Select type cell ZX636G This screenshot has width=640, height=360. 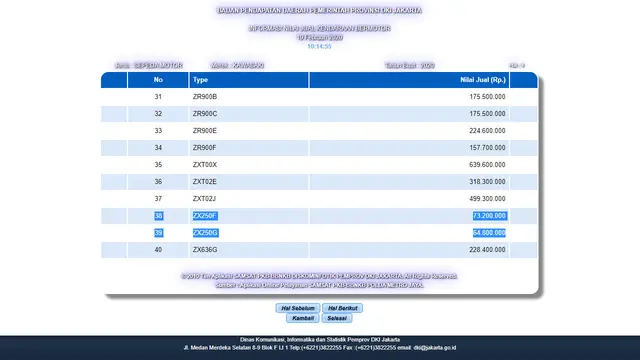(x=205, y=250)
